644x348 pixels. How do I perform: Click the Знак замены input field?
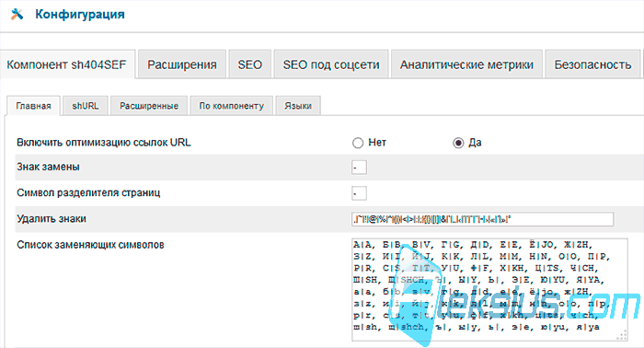click(x=359, y=168)
